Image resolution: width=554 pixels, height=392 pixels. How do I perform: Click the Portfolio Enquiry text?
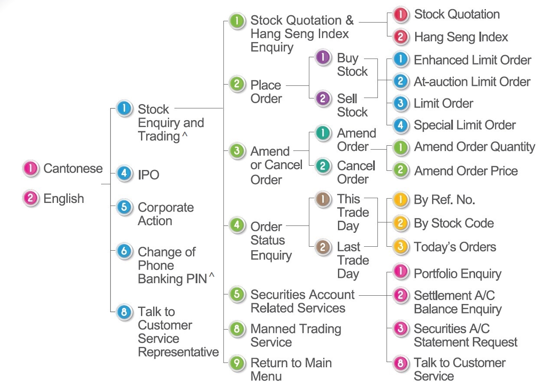point(458,274)
